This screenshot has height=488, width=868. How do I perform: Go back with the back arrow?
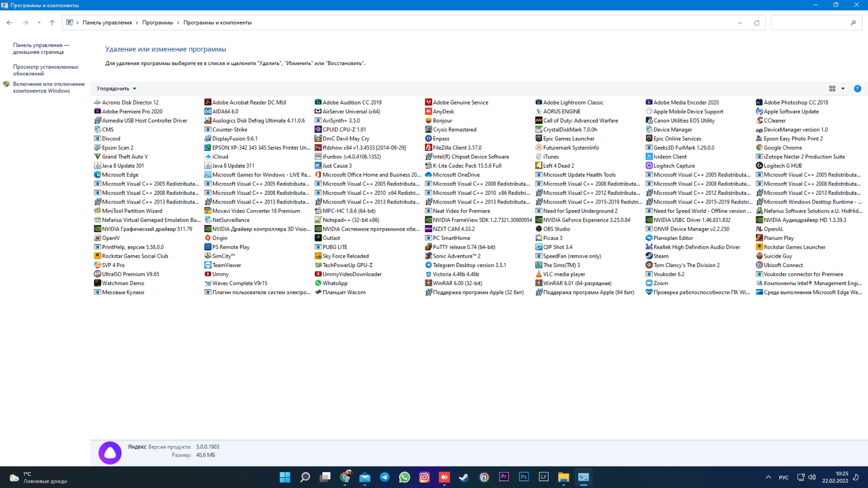pyautogui.click(x=9, y=23)
